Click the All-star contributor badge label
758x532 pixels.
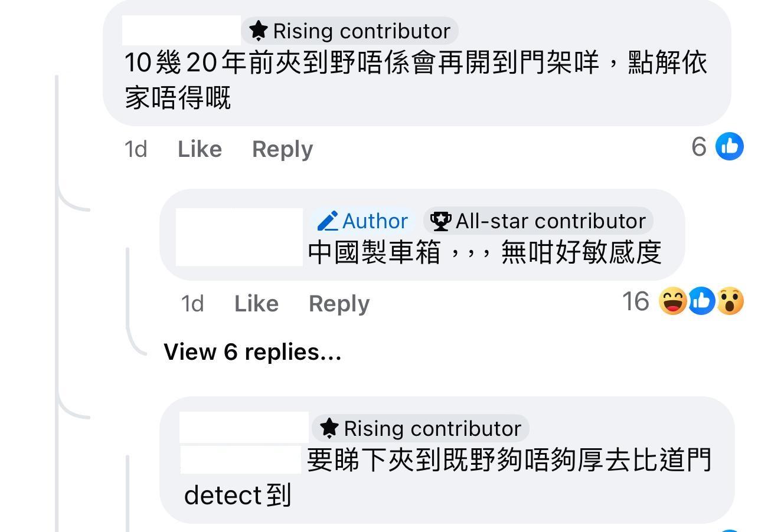click(x=550, y=221)
